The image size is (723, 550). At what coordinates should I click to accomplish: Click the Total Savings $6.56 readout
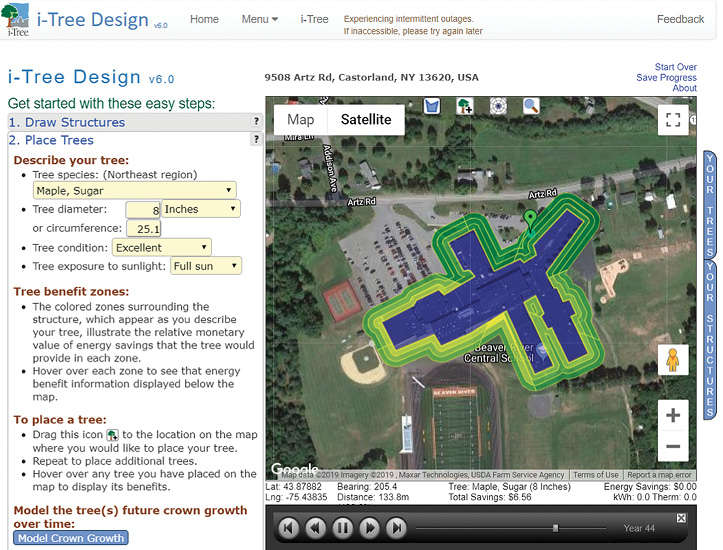click(490, 497)
